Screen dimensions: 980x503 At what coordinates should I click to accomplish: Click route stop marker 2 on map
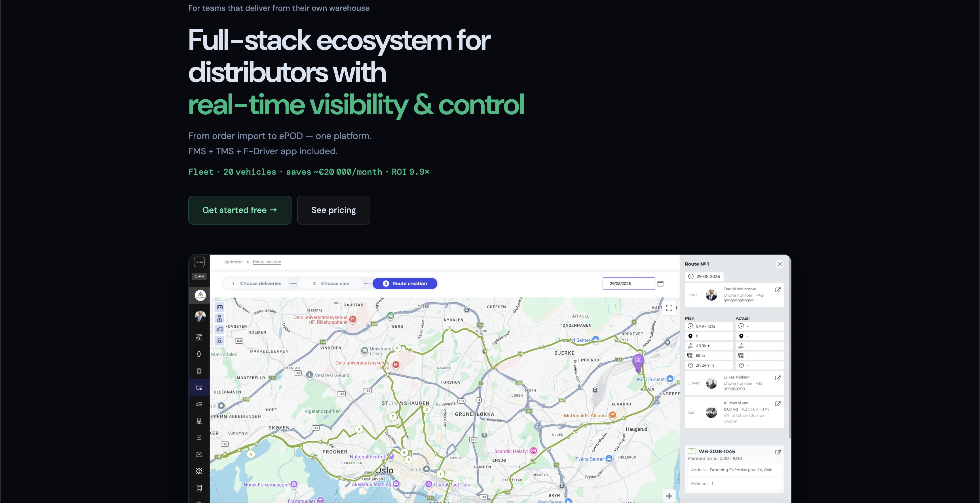click(x=427, y=410)
